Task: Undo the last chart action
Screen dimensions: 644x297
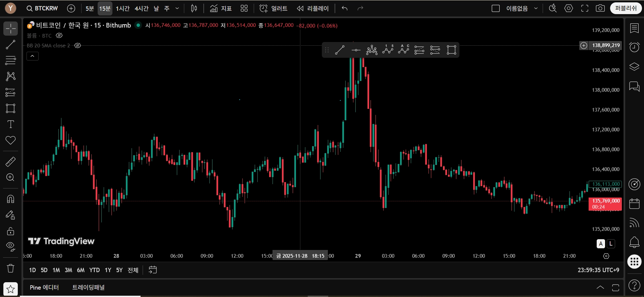Action: [345, 8]
